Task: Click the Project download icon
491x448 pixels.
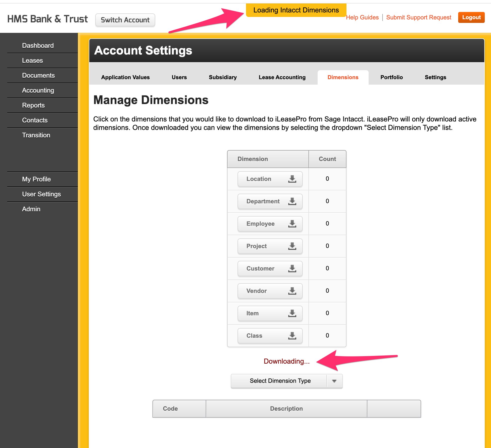Action: (292, 246)
